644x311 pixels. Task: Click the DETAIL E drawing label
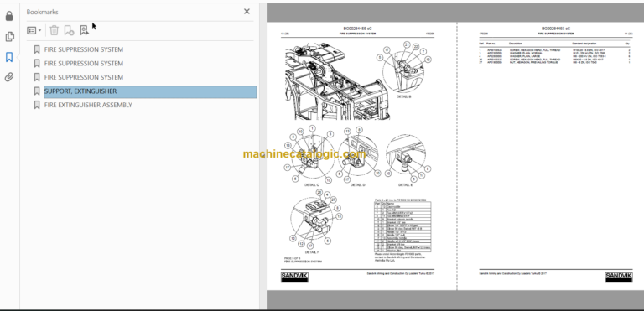[405, 185]
